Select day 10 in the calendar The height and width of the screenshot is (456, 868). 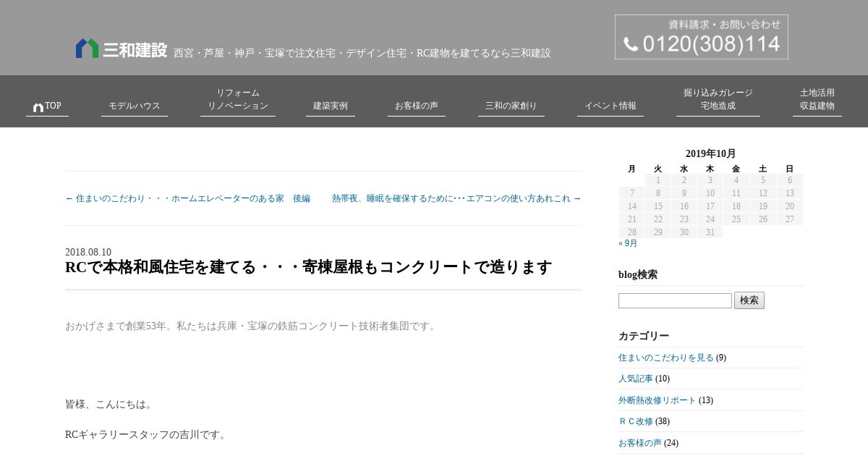click(x=710, y=193)
